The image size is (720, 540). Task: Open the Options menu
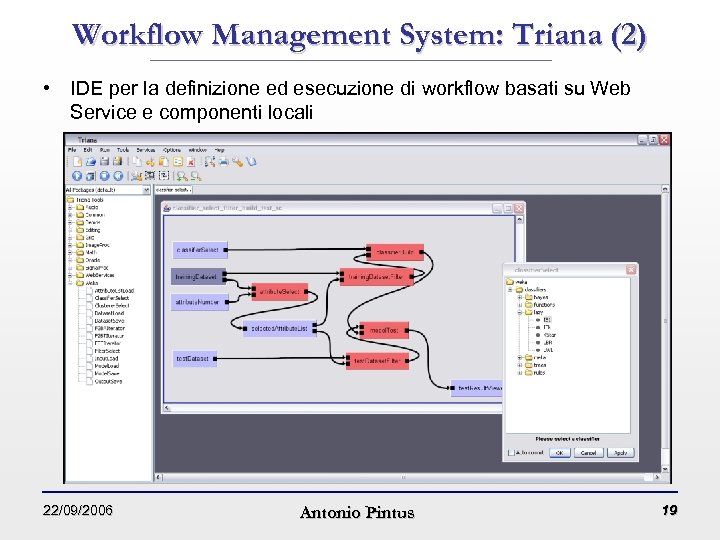pos(172,150)
